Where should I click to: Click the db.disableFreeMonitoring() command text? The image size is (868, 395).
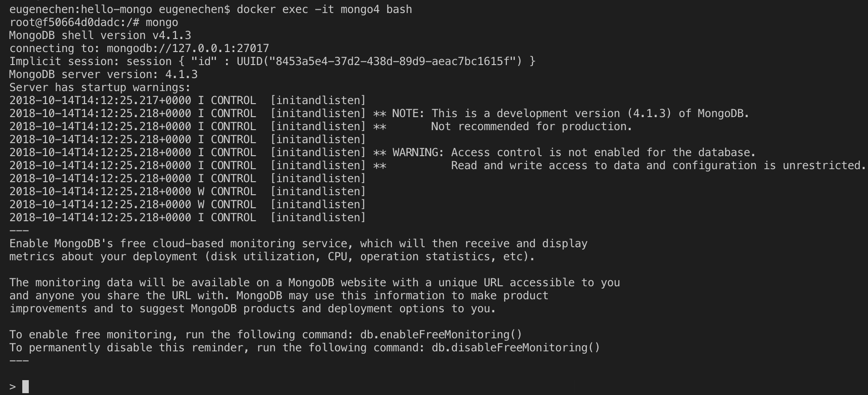coord(516,348)
